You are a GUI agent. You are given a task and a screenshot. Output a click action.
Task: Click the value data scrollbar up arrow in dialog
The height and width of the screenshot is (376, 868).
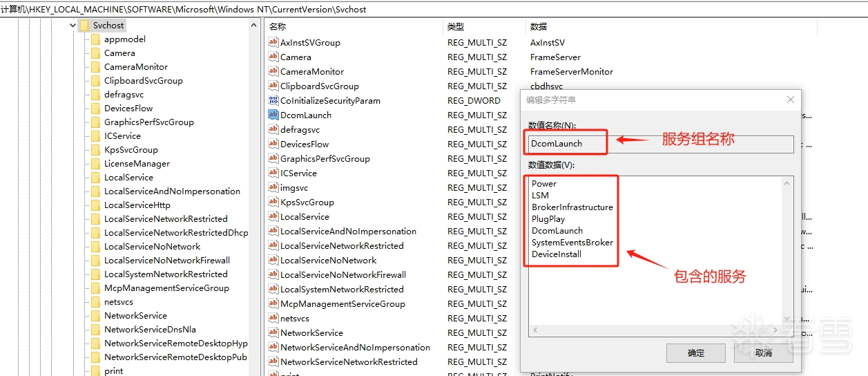[x=787, y=183]
